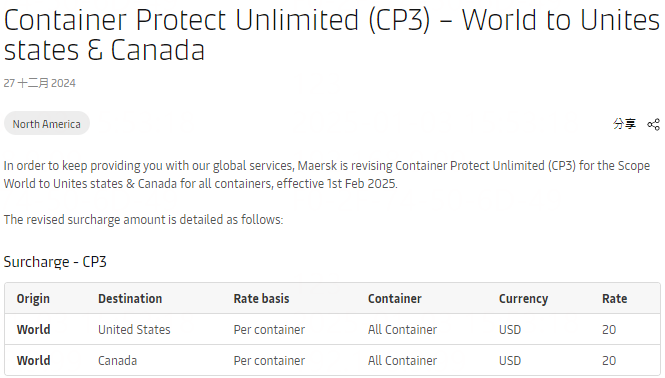Click the Destination column header
The image size is (665, 378).
coord(130,299)
